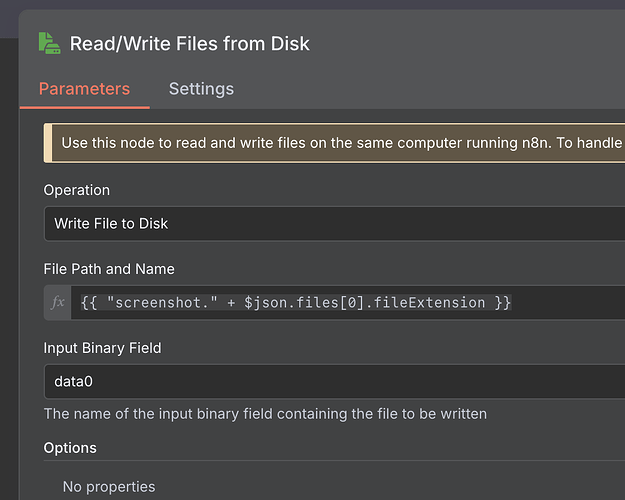625x500 pixels.
Task: Click the yellow notice about reading files
Action: point(334,143)
